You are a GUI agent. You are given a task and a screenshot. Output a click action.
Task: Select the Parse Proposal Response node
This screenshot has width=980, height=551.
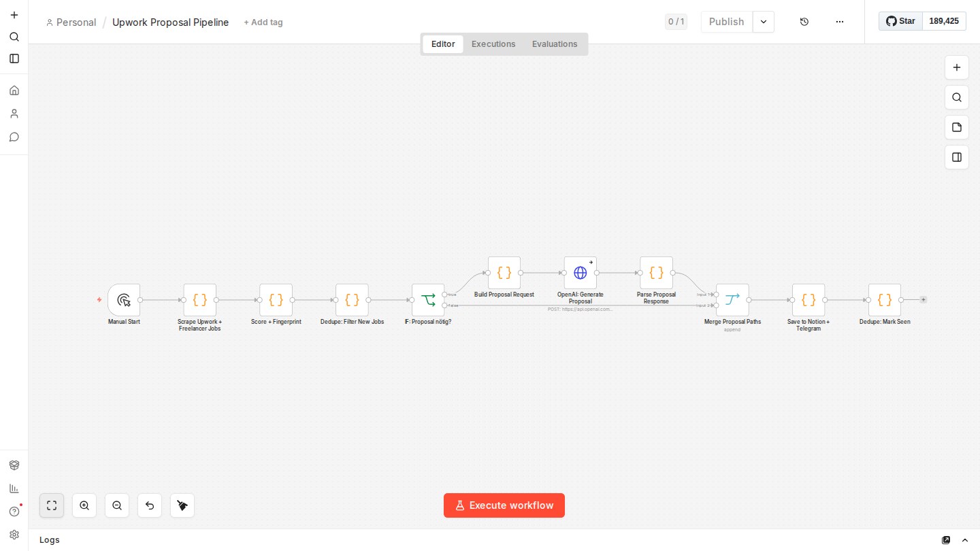point(657,273)
